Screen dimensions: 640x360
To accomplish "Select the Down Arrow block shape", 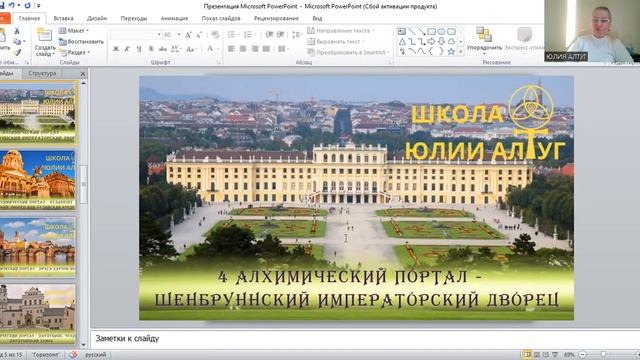I will [441, 42].
